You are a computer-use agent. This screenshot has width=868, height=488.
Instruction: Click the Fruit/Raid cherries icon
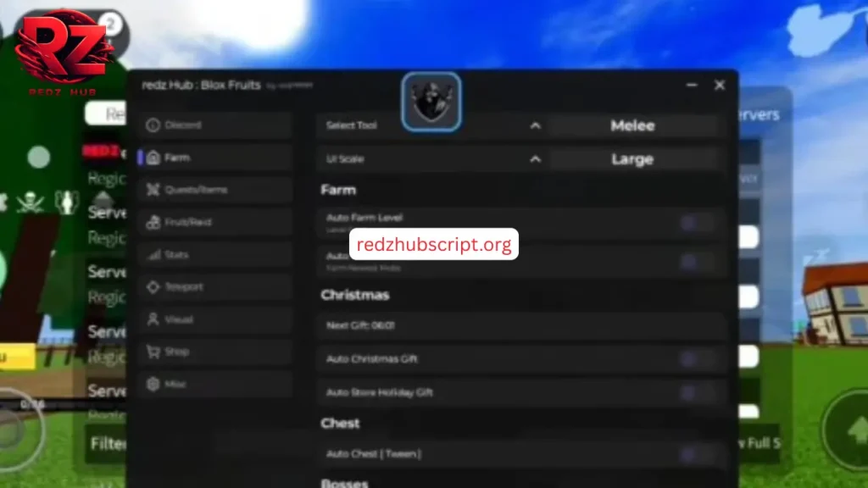coord(153,223)
